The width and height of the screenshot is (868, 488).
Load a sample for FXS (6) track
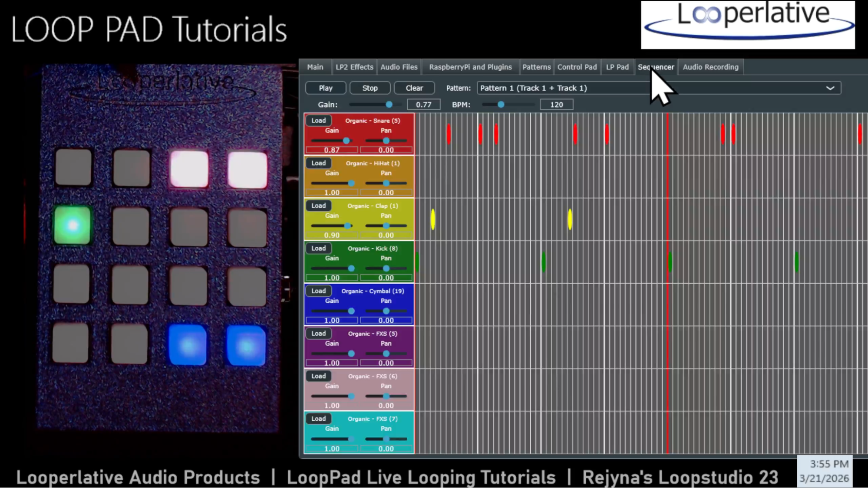coord(318,376)
